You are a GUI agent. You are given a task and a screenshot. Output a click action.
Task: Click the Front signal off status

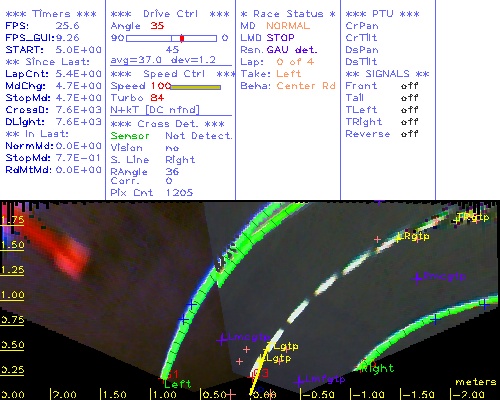point(409,86)
